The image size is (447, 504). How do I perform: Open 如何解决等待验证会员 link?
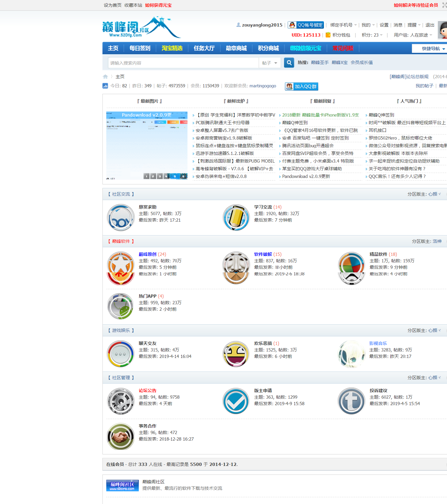click(x=416, y=5)
